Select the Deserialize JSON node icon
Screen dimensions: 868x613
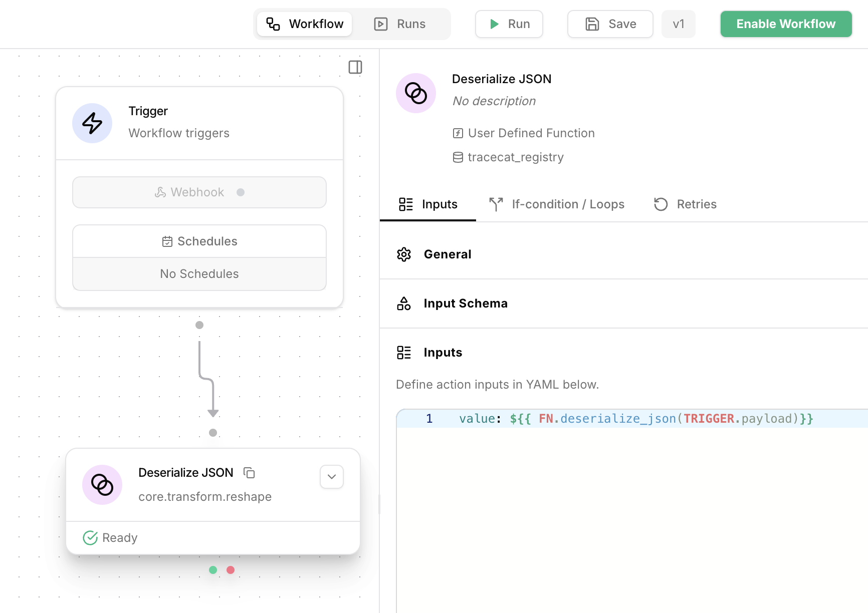click(102, 485)
